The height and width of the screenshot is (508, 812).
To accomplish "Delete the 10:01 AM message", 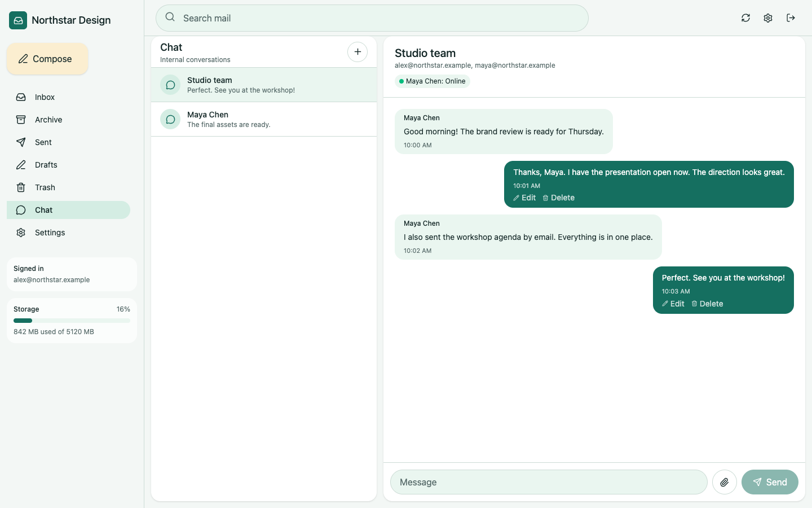I will click(x=558, y=198).
